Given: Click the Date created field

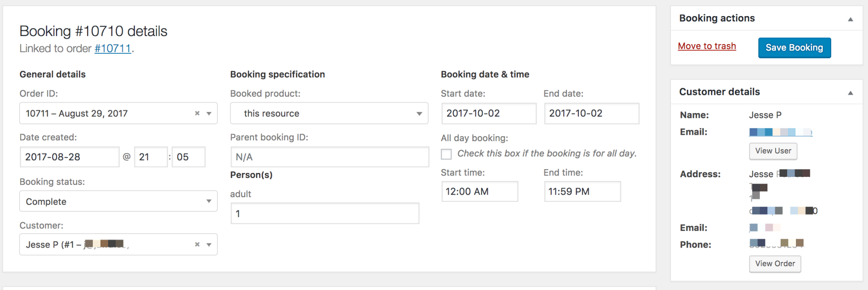Looking at the screenshot, I should 69,156.
